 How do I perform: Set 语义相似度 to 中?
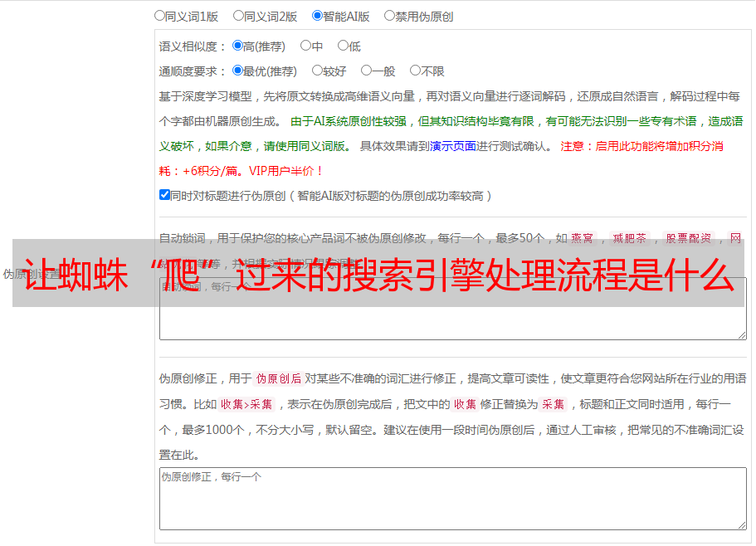(305, 46)
